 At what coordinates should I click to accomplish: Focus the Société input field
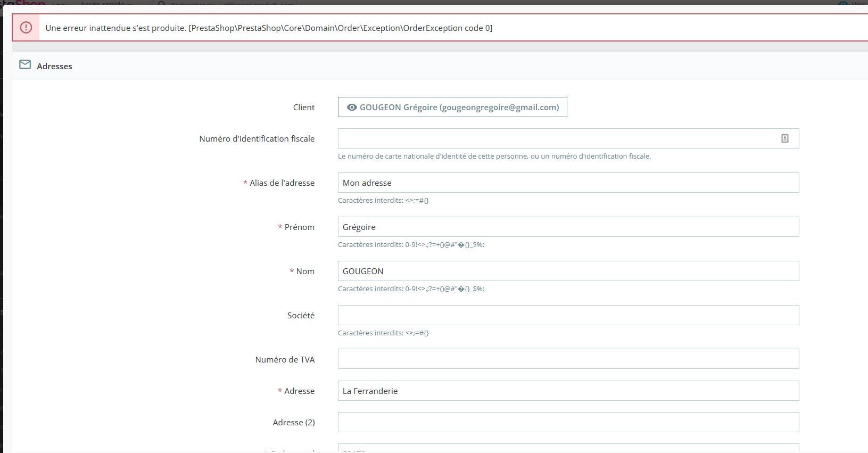point(568,315)
